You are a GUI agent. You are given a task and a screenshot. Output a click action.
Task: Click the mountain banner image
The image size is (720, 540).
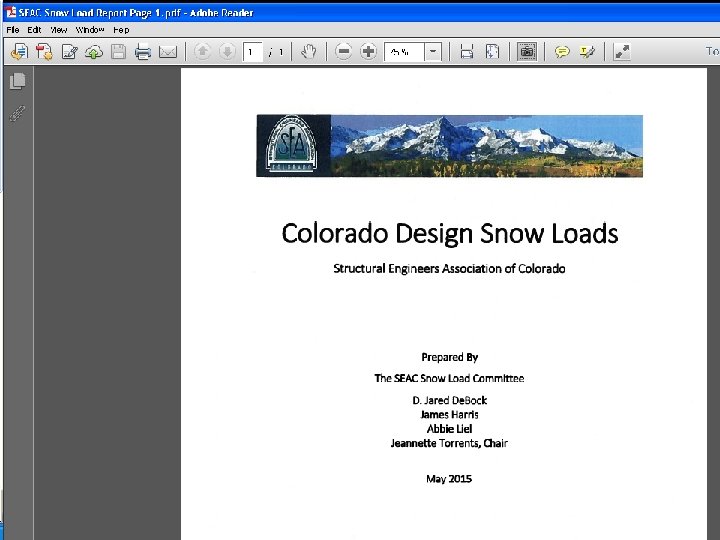[x=486, y=146]
